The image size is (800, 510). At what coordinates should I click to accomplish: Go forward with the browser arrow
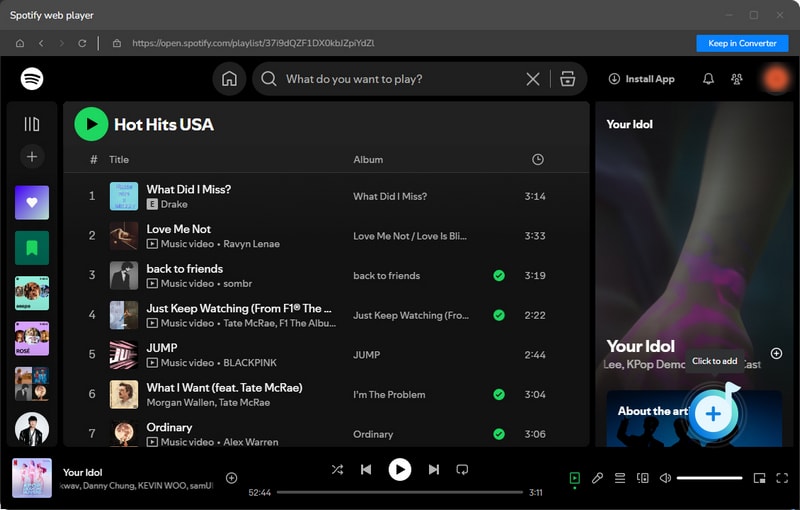[62, 43]
